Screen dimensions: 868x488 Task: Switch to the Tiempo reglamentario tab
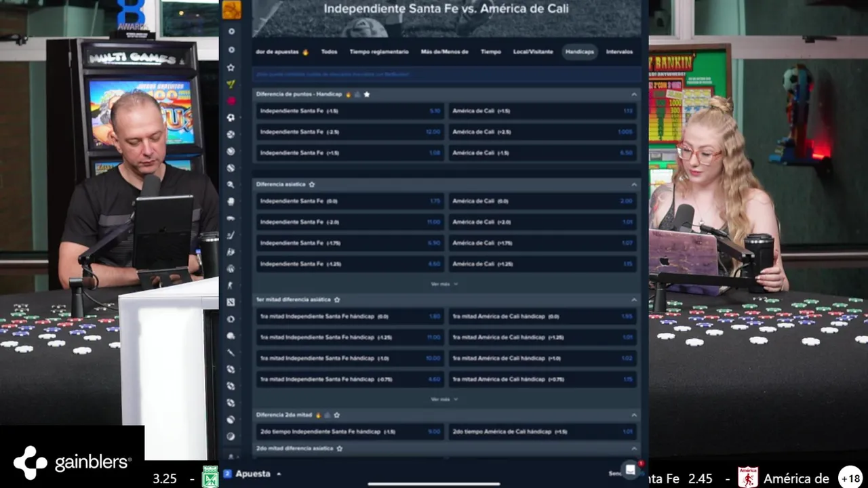[x=379, y=52]
